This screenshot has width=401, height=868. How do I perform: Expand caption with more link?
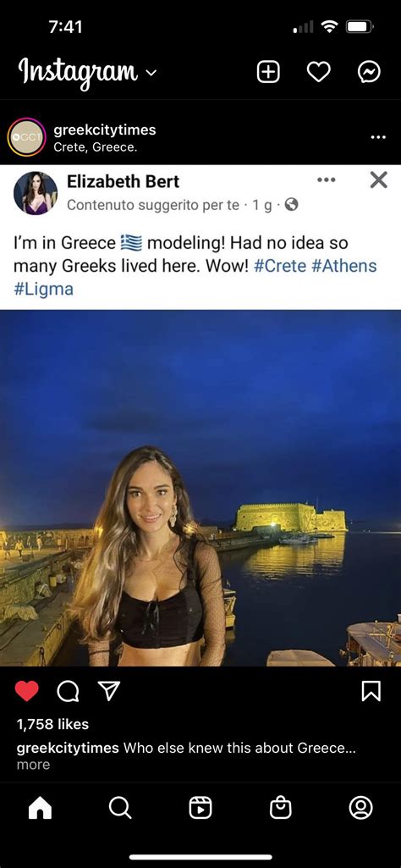[x=33, y=765]
